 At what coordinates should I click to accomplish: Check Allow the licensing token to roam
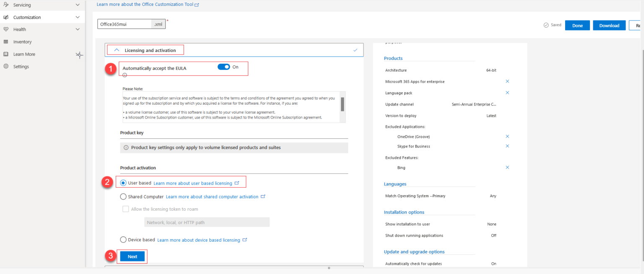pos(125,209)
